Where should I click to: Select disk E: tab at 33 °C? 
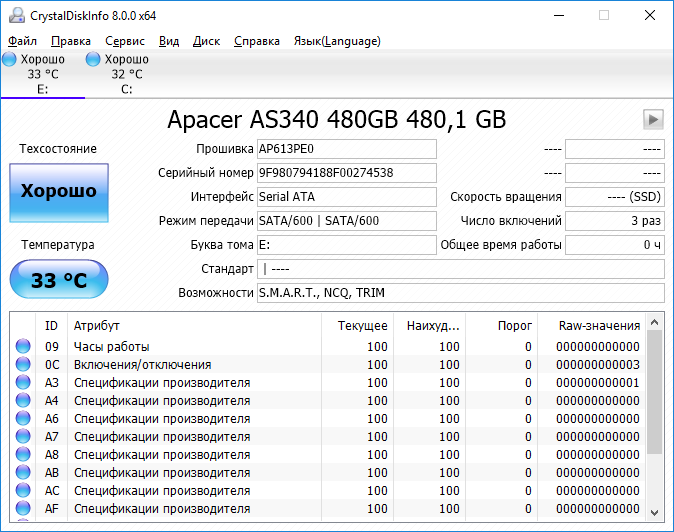(43, 74)
